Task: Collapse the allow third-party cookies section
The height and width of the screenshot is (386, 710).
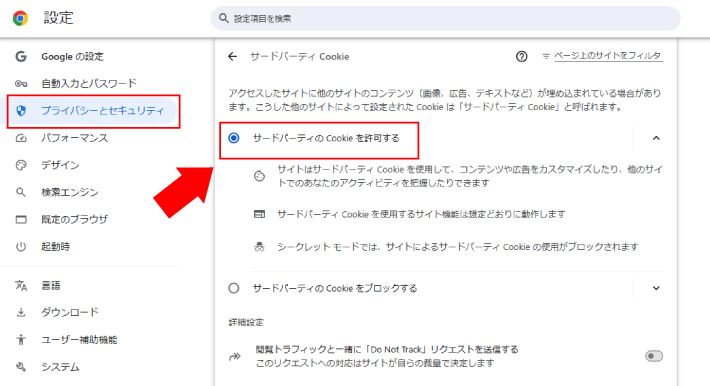Action: [x=656, y=138]
